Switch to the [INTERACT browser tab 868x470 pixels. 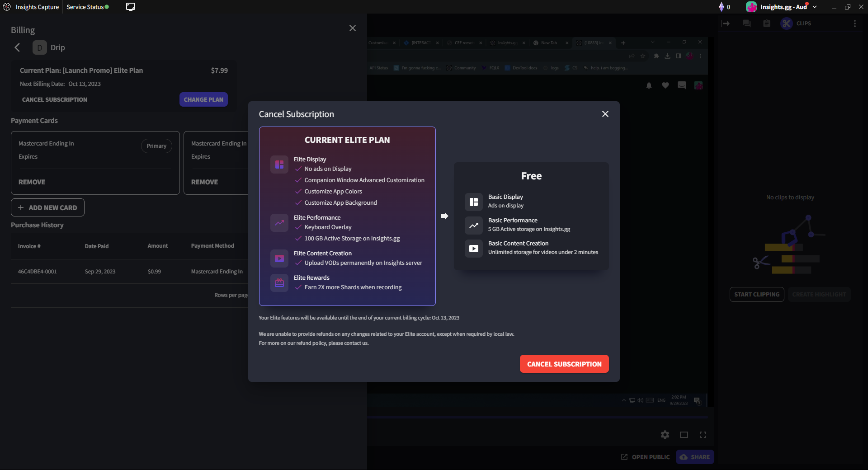(x=421, y=43)
